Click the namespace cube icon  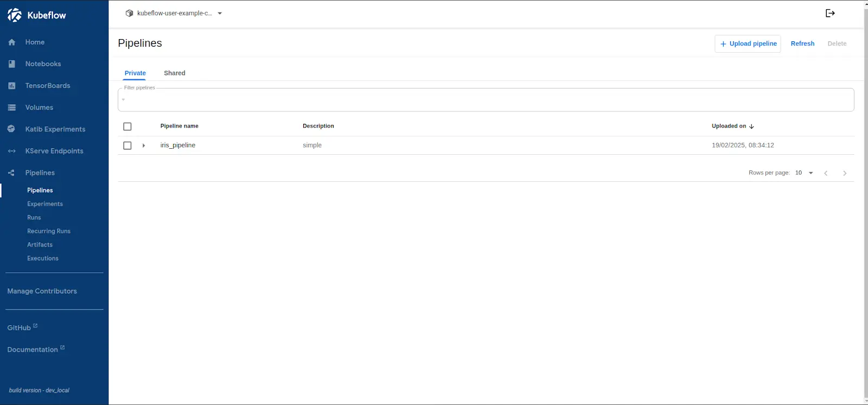point(129,13)
